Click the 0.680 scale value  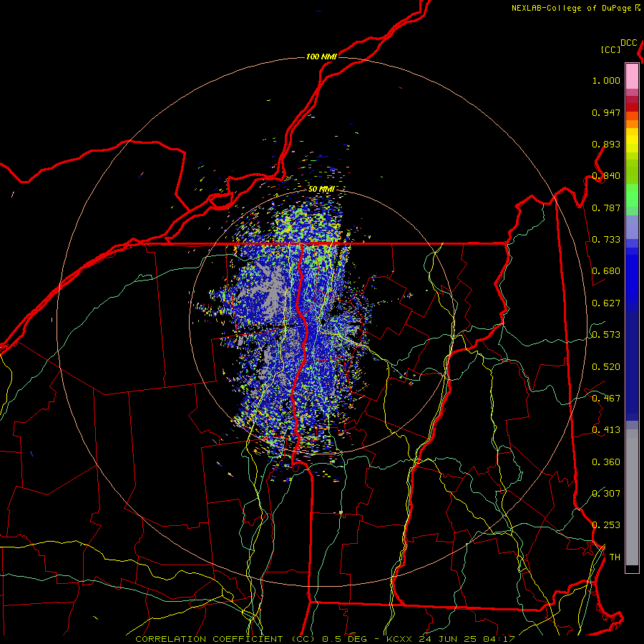pos(606,271)
